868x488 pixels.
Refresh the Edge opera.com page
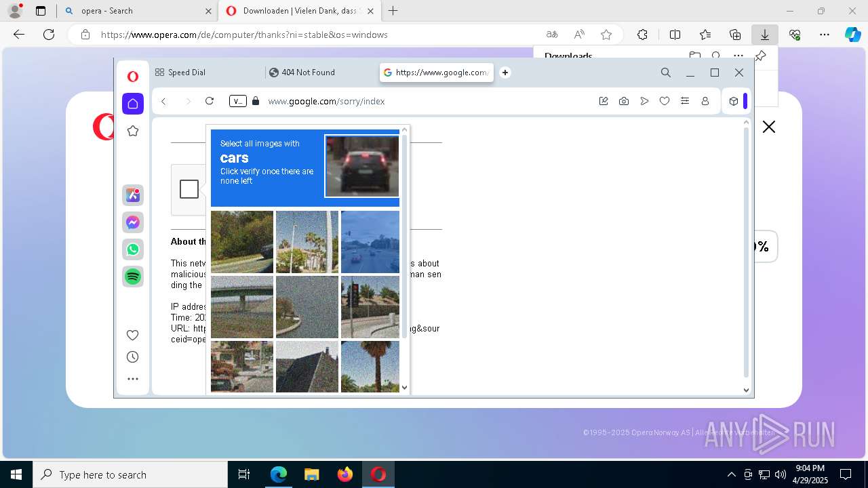[49, 35]
